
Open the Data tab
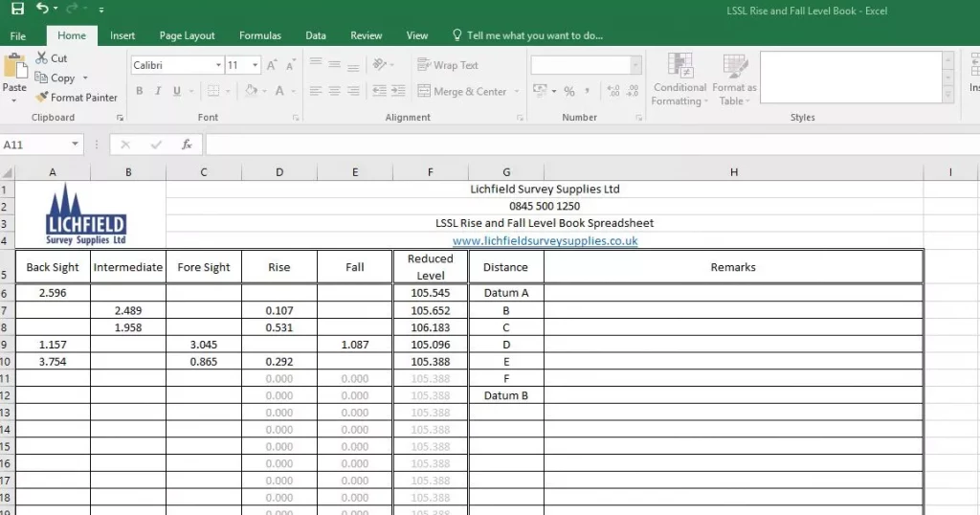pos(316,35)
